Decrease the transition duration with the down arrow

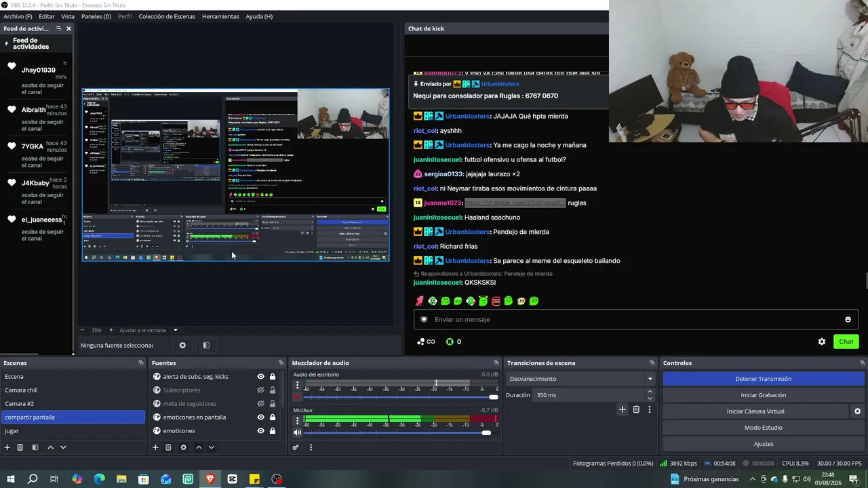(x=650, y=399)
